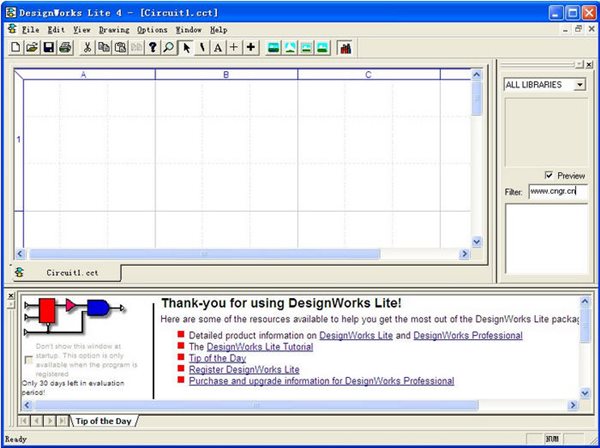The width and height of the screenshot is (600, 448).
Task: Minimize the inner document window
Action: 566,29
